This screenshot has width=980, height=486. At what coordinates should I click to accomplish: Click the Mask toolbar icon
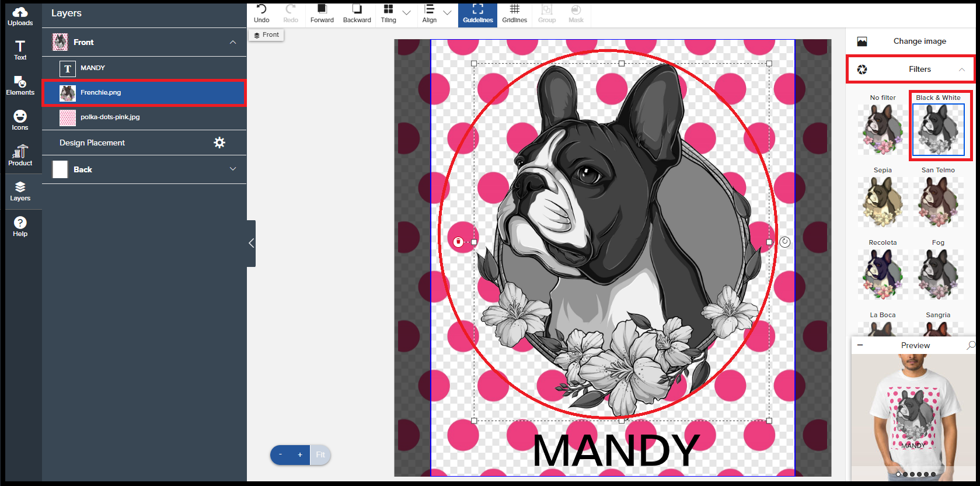coord(576,13)
